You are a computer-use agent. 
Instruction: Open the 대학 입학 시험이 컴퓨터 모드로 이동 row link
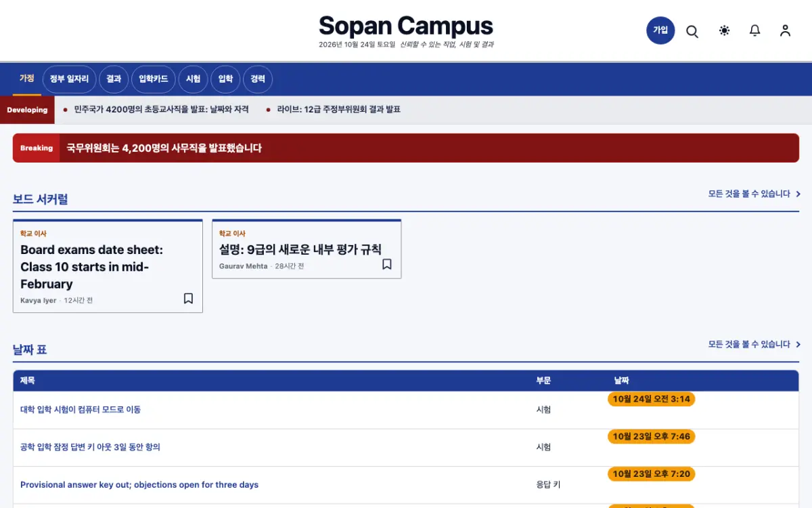click(x=81, y=410)
